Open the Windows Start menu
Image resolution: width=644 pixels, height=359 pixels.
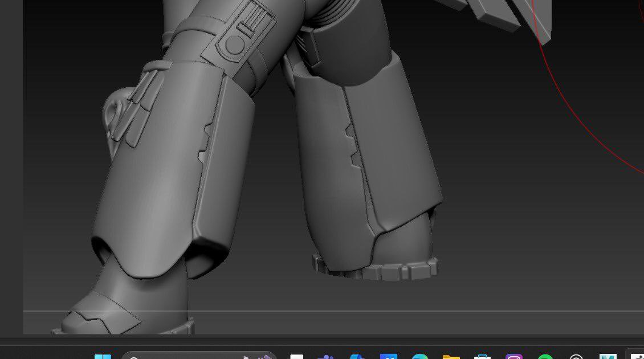click(x=103, y=357)
